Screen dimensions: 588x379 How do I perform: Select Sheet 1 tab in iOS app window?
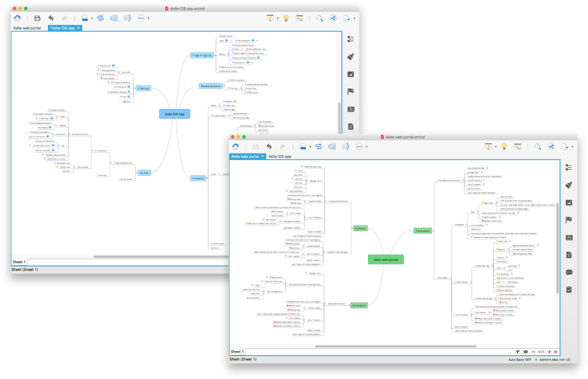pos(19,262)
